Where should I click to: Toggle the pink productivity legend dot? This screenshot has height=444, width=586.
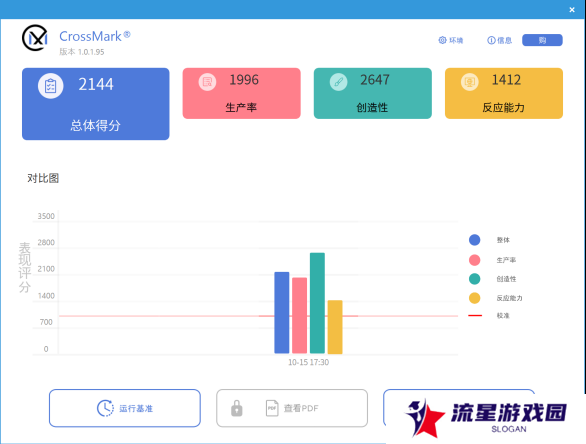[475, 260]
